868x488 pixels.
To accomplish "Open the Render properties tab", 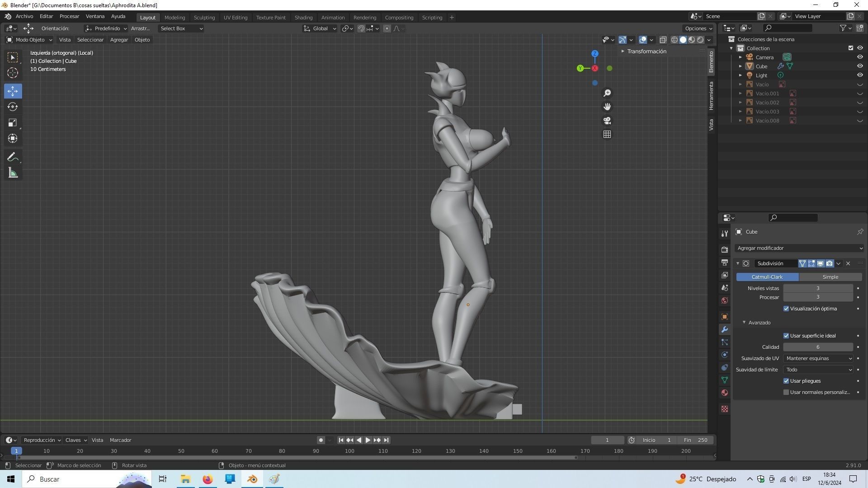I will pyautogui.click(x=725, y=249).
